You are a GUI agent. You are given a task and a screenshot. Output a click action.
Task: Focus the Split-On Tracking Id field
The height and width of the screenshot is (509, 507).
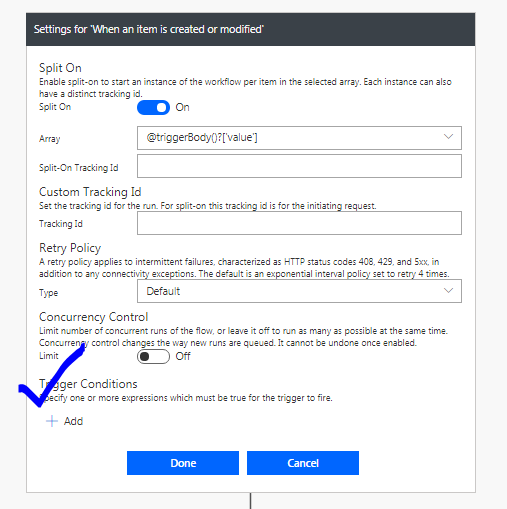(299, 166)
